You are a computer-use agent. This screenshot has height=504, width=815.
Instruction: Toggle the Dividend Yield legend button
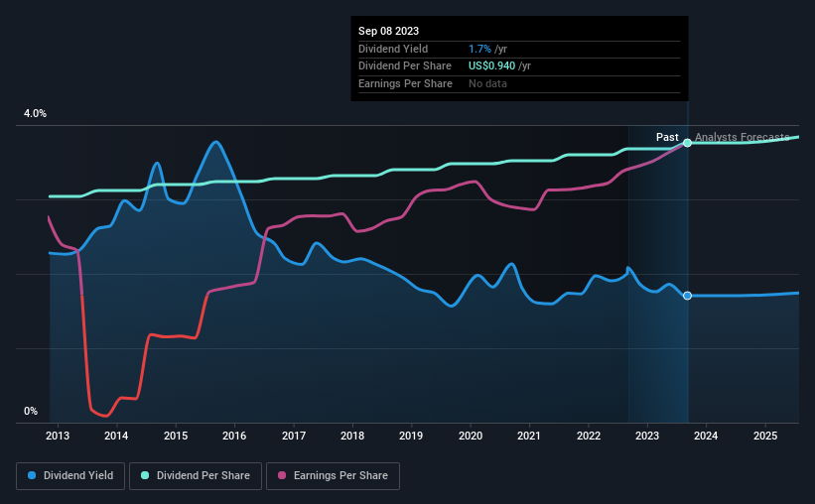[x=70, y=476]
